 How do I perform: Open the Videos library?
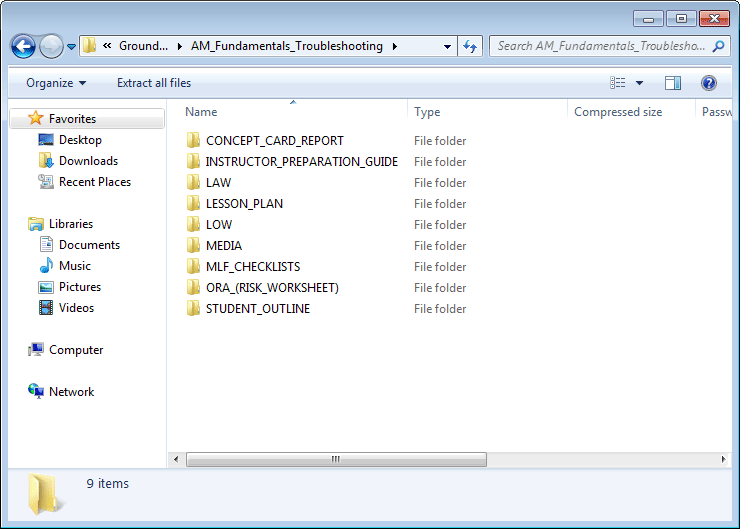76,308
